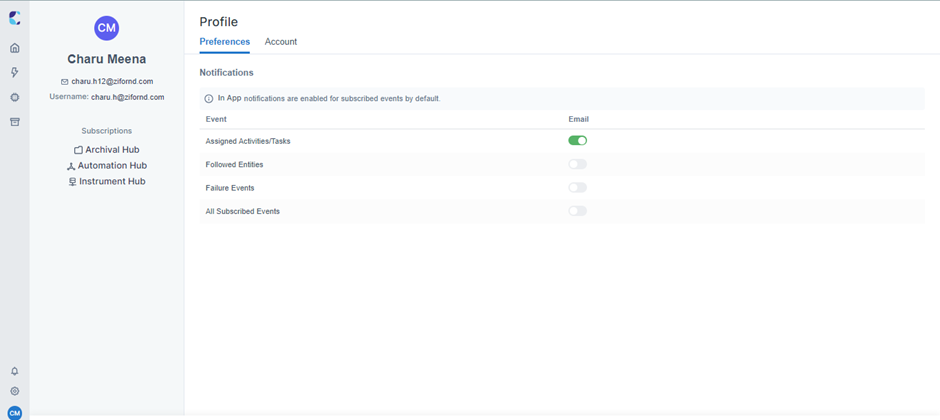Click the In App notifications info message
940x420 pixels.
pyautogui.click(x=329, y=98)
